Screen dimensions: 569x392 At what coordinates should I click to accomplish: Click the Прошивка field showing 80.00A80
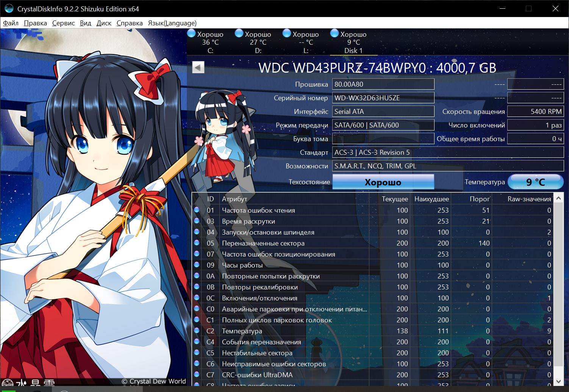383,84
